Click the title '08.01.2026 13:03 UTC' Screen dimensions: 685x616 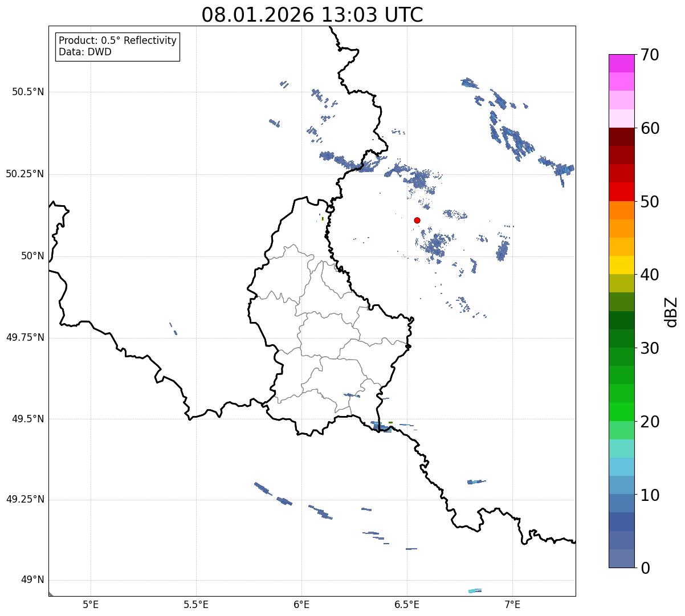tap(312, 15)
